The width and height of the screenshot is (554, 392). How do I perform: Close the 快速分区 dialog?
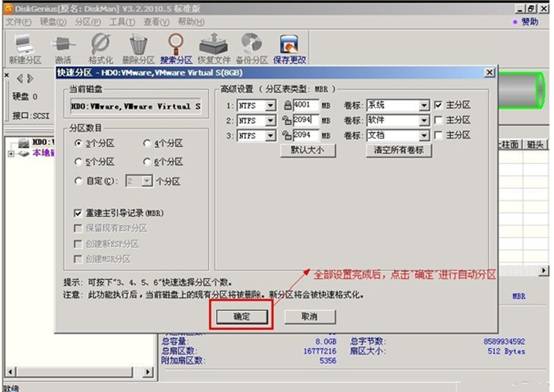[489, 72]
